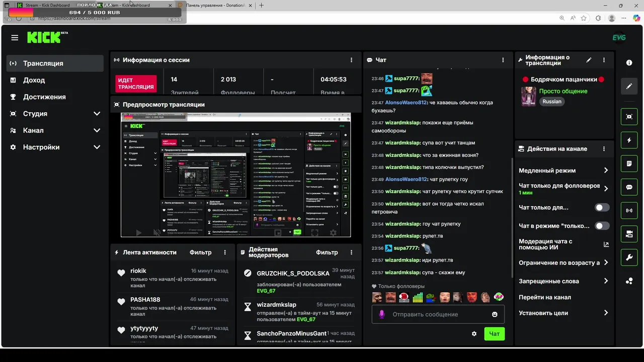Click the browser address bar URL
This screenshot has height=362, width=644.
point(74,18)
